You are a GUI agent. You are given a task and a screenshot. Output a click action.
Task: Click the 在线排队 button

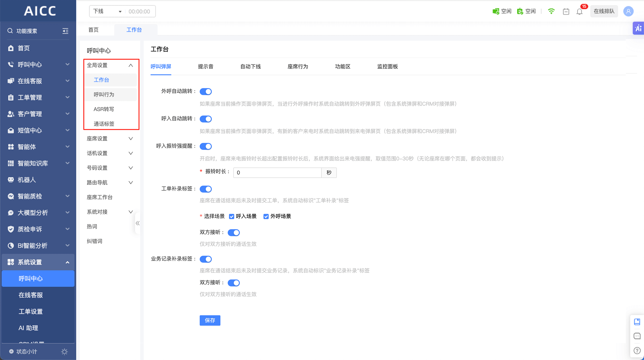(x=604, y=11)
